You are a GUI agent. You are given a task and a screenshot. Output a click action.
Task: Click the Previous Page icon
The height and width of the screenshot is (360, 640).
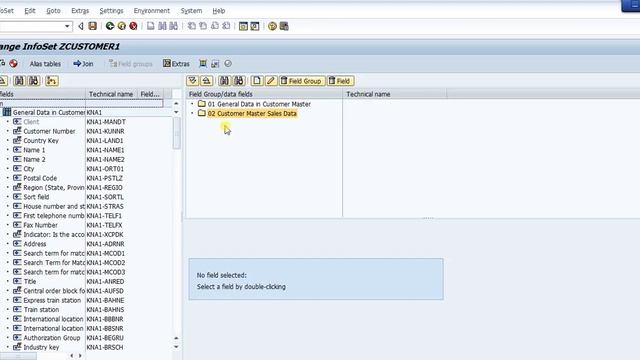[x=203, y=26]
